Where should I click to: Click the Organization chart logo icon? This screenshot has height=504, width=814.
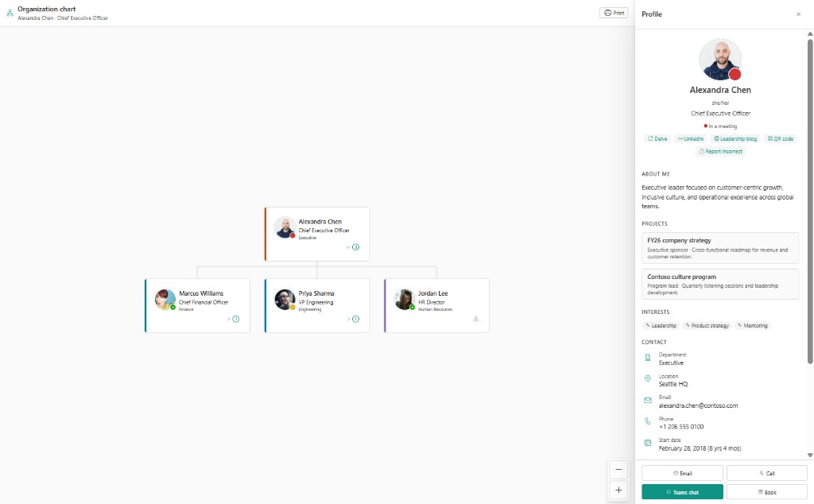(10, 13)
